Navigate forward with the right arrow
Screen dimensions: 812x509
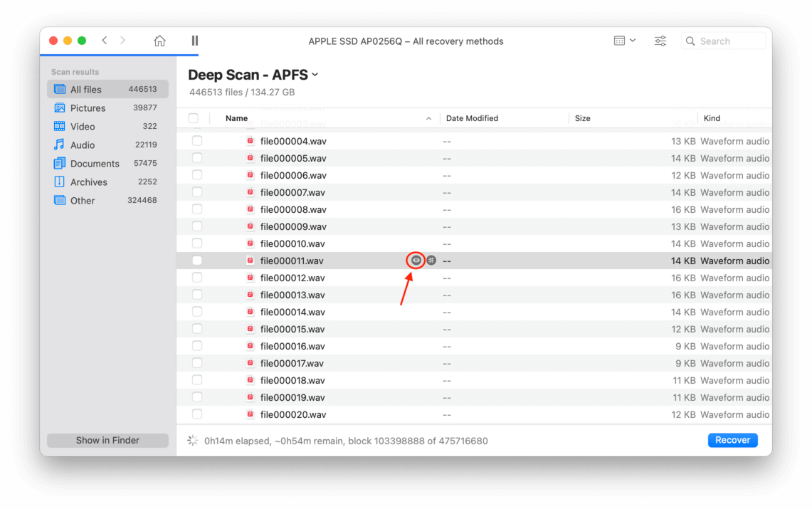click(x=122, y=41)
